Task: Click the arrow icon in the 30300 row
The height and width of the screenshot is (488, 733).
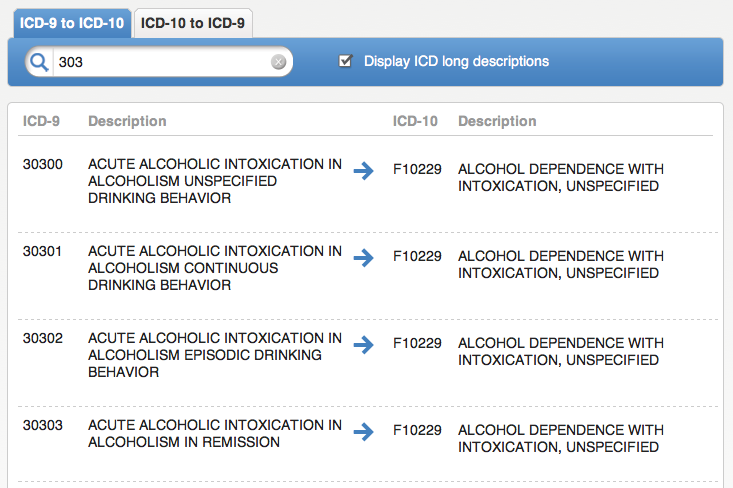Action: point(364,170)
